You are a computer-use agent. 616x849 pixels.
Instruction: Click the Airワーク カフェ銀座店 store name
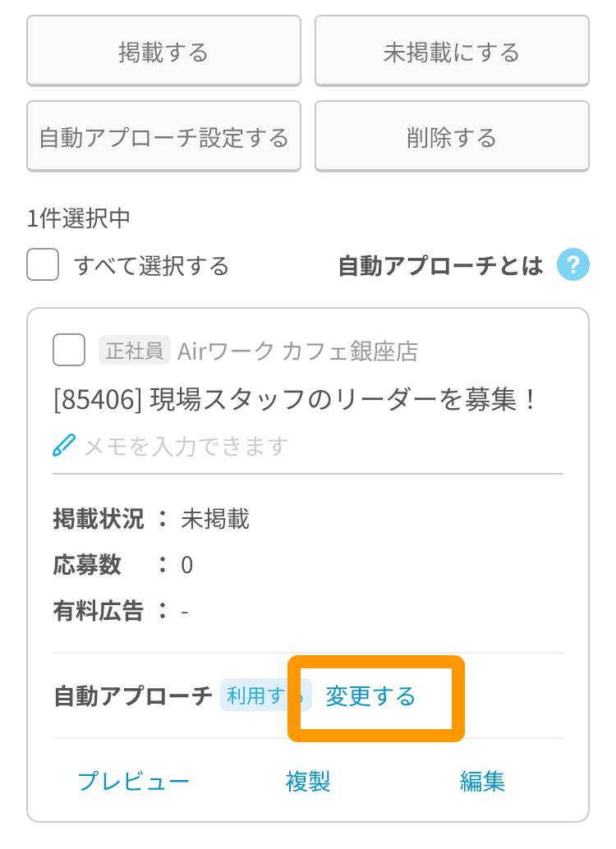[x=298, y=351]
